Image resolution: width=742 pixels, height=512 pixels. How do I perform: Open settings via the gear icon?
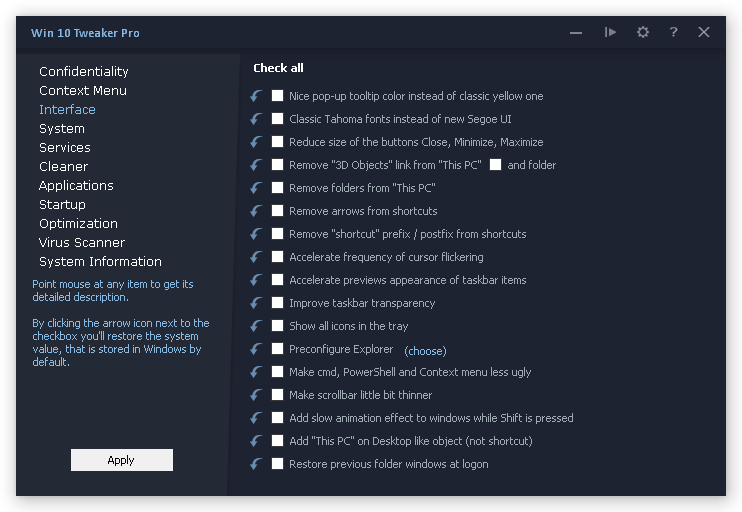click(643, 33)
